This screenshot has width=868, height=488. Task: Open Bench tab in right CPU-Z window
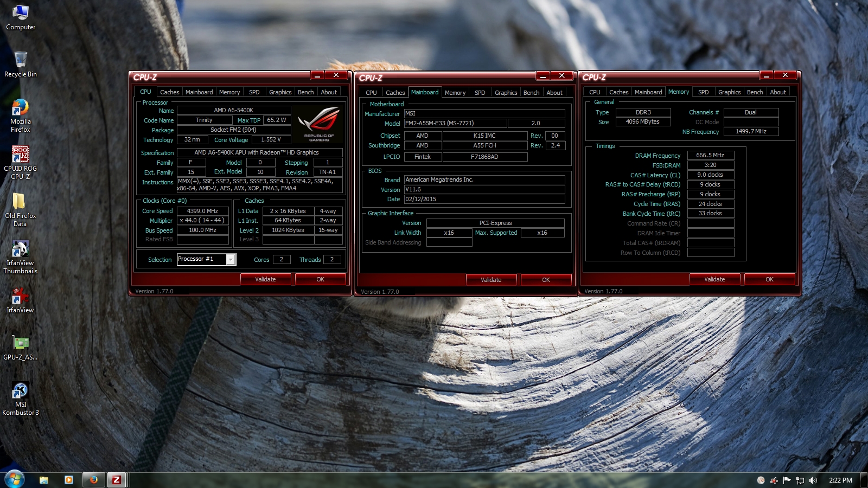755,92
